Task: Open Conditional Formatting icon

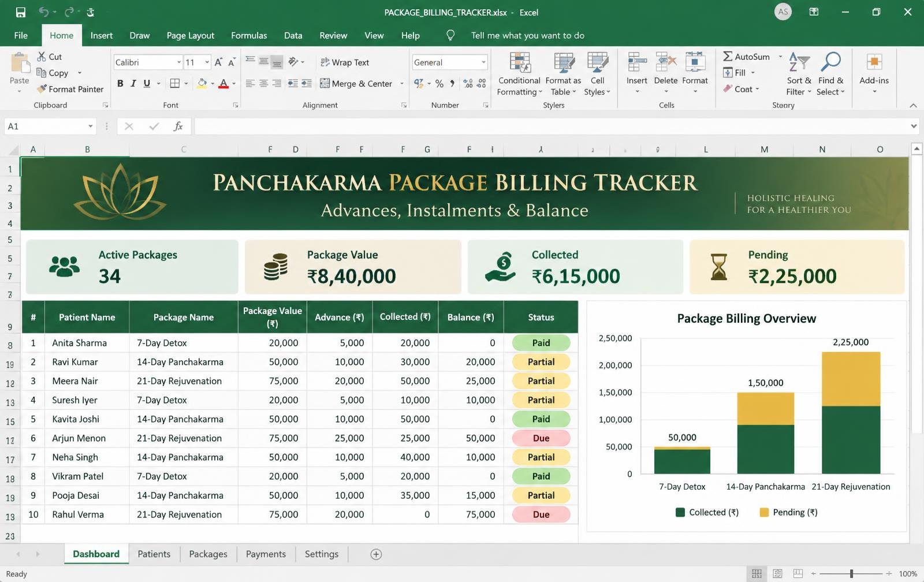Action: 520,62
